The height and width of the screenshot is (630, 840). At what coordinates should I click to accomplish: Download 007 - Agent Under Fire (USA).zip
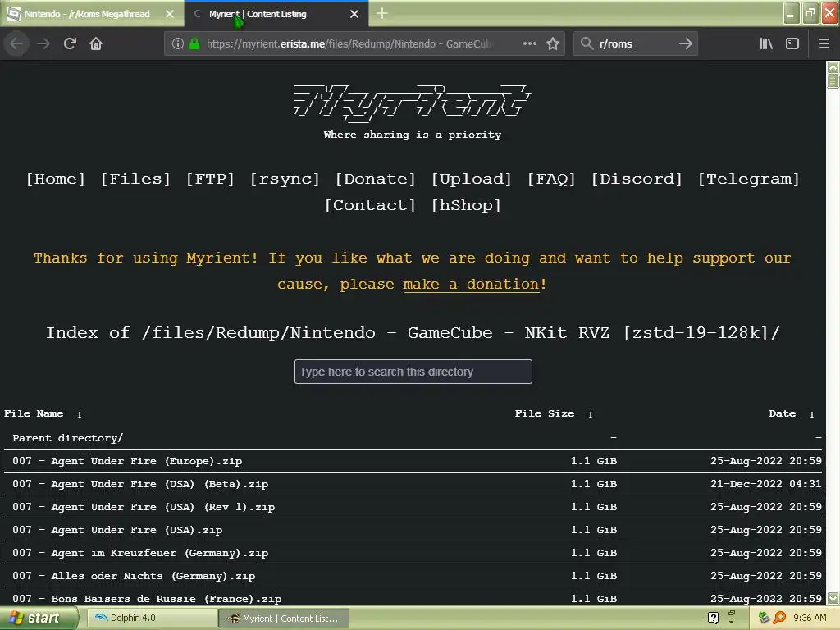tap(117, 530)
